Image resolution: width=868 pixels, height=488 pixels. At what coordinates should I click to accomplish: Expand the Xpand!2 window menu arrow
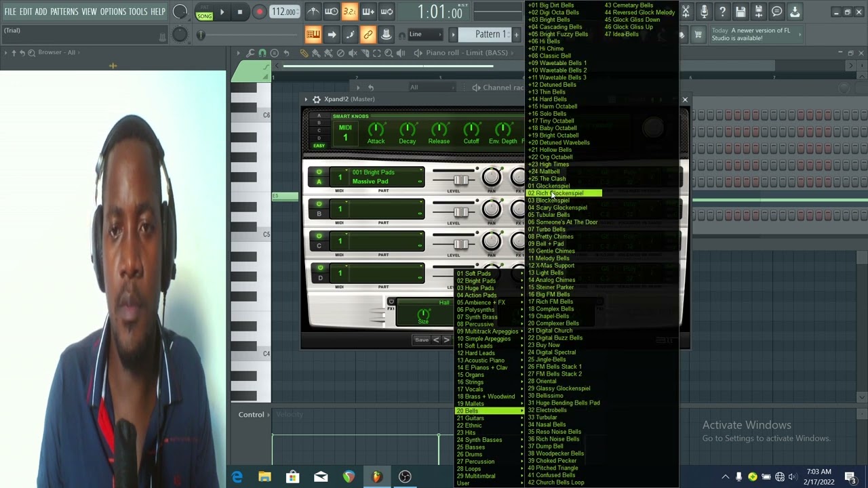(306, 99)
